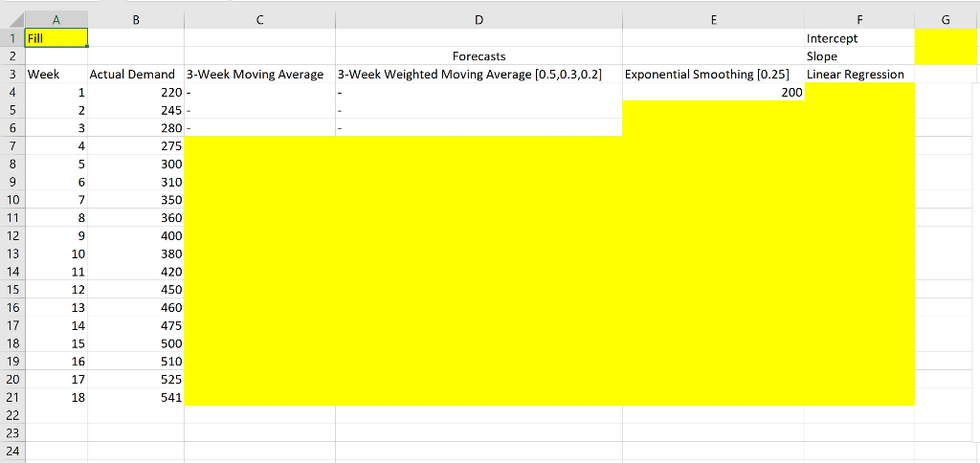Click the yellow Intercept value cell G1
This screenshot has height=463, width=980.
[946, 38]
